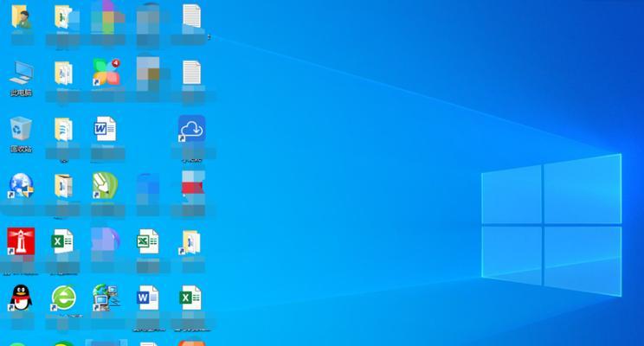Select the folder beside the 此电脑 icon

click(64, 73)
